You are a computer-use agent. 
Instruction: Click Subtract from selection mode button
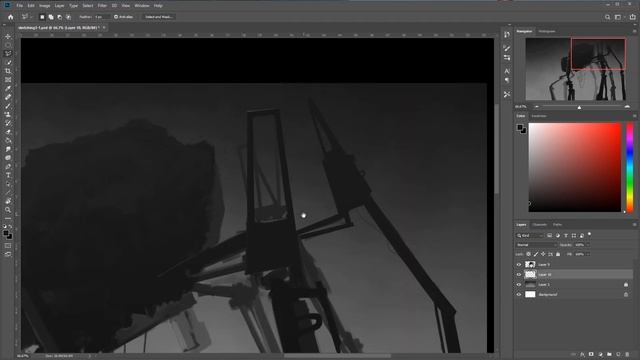(x=60, y=17)
